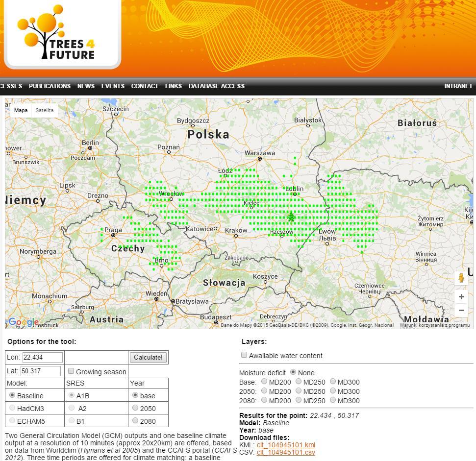Go to the Intranet

point(458,86)
